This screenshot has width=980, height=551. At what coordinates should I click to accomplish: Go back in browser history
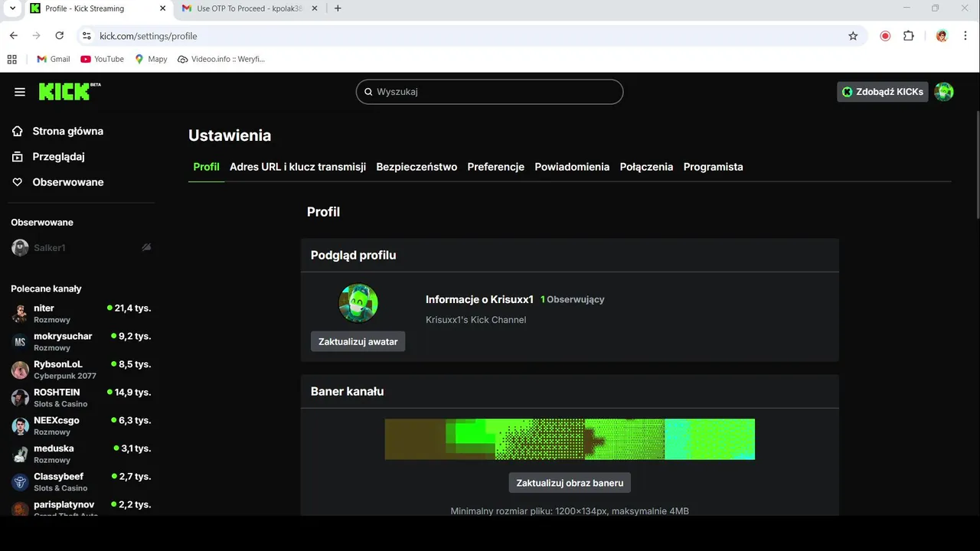coord(13,36)
